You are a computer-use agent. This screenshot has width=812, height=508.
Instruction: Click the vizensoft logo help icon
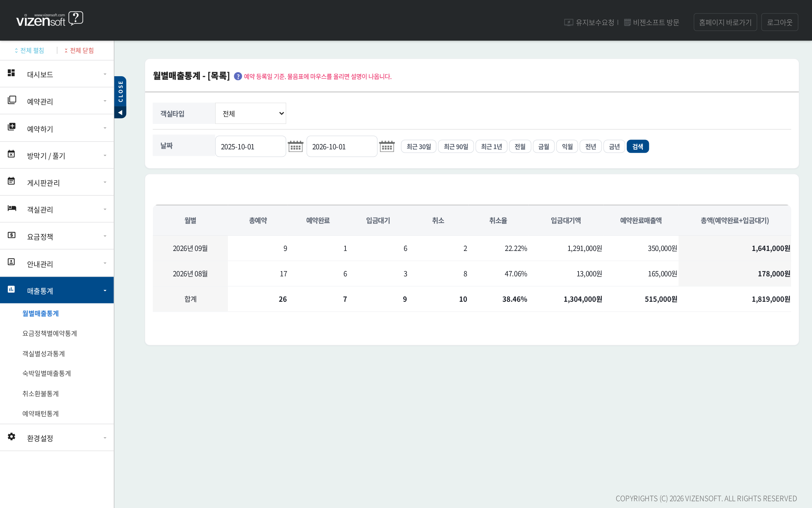coord(76,18)
